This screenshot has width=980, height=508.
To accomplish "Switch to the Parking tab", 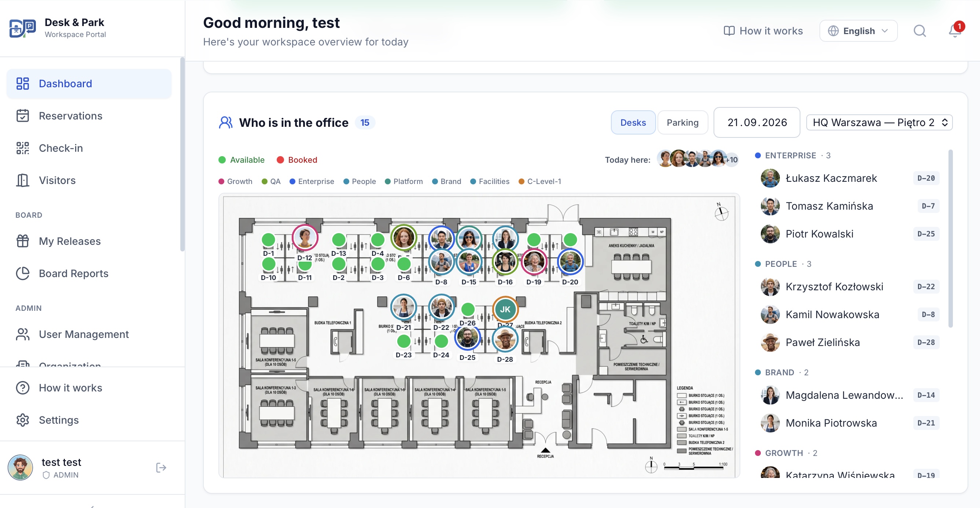I will (x=682, y=122).
